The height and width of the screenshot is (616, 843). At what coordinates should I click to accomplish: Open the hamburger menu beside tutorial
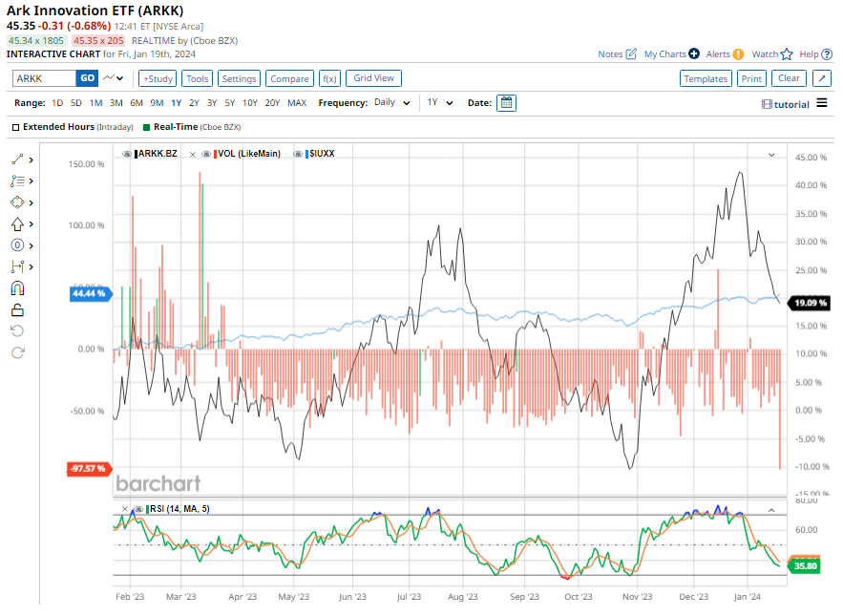(822, 103)
